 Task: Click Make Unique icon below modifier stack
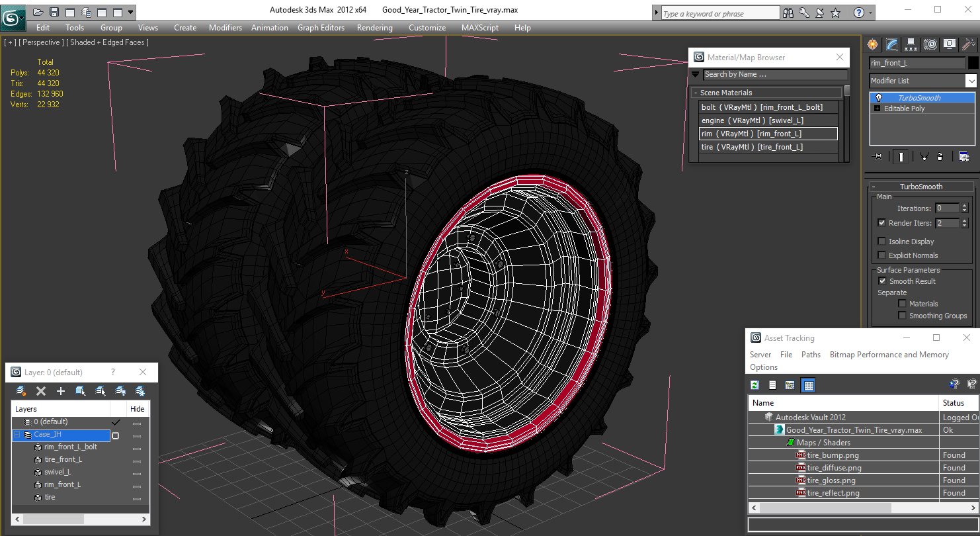coord(924,157)
